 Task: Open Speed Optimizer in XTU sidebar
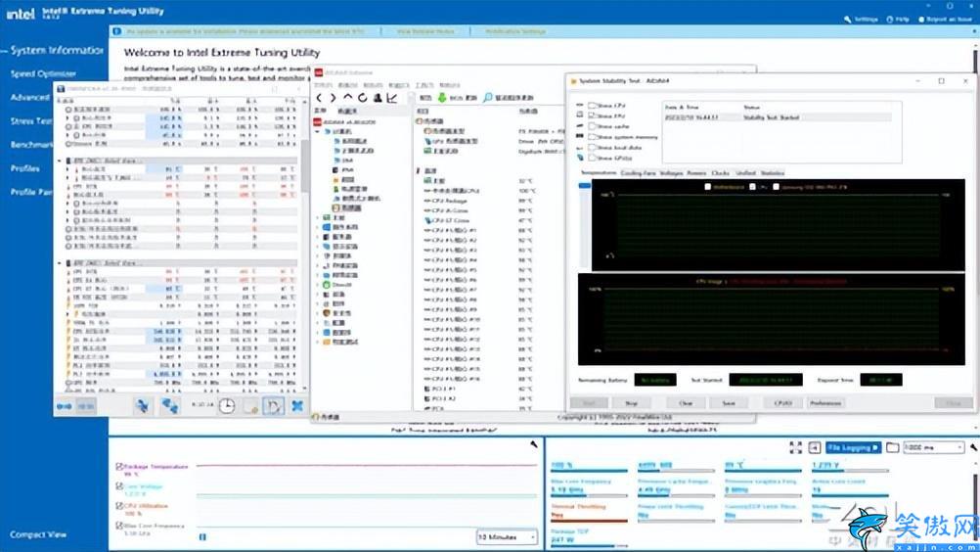(42, 73)
